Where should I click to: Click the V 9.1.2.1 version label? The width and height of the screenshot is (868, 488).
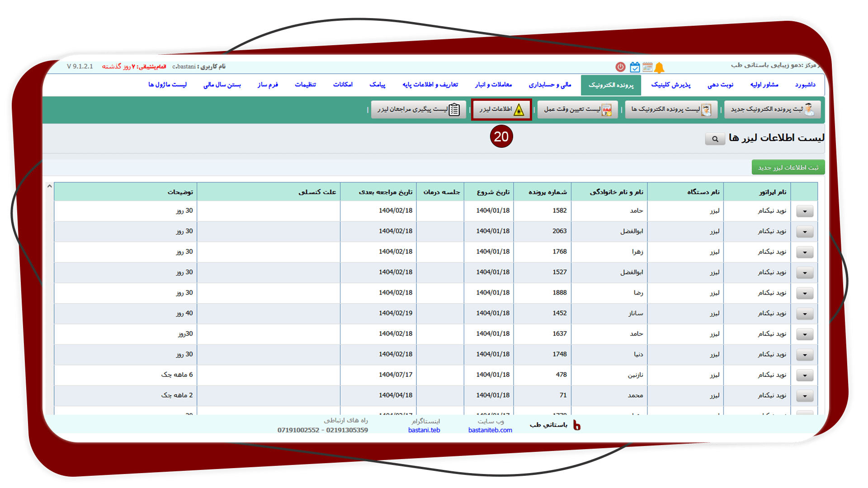[80, 66]
